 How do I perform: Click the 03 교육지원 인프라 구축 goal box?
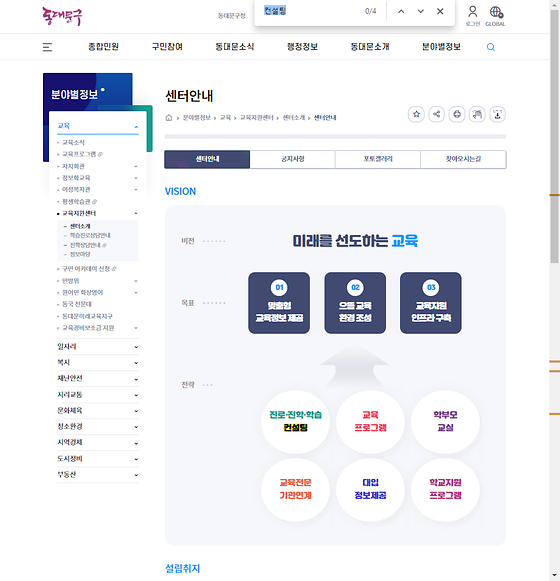431,303
